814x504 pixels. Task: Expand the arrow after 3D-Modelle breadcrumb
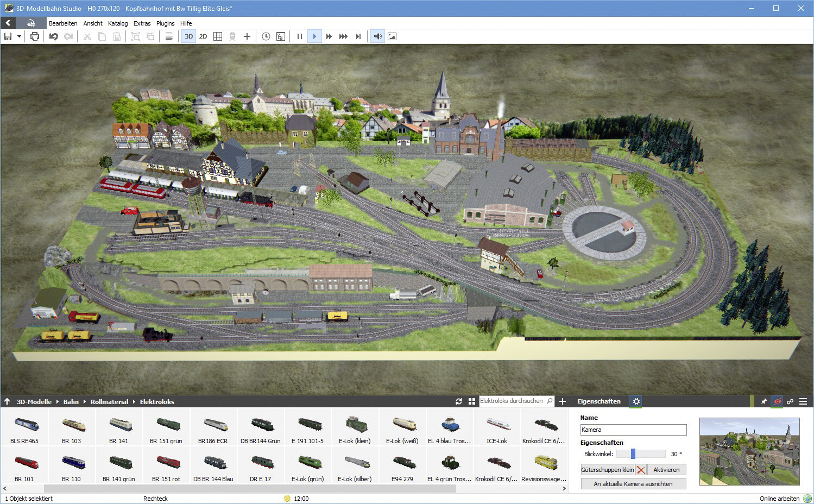(x=58, y=402)
